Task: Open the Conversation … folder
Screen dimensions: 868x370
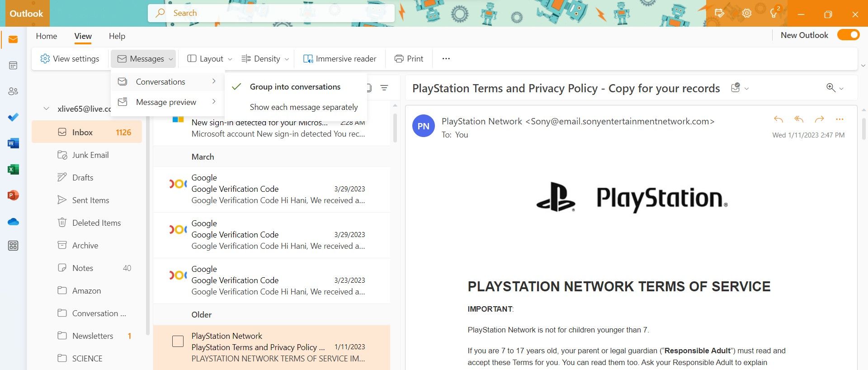Action: tap(87, 313)
